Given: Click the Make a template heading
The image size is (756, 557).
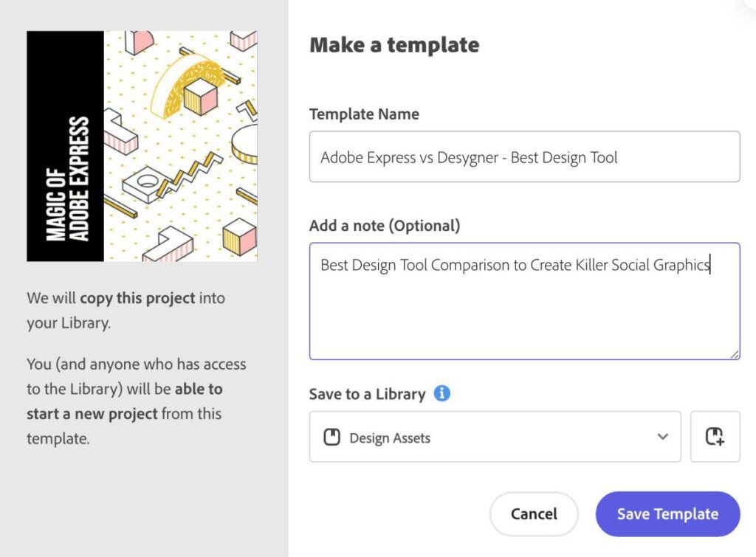Looking at the screenshot, I should (395, 44).
